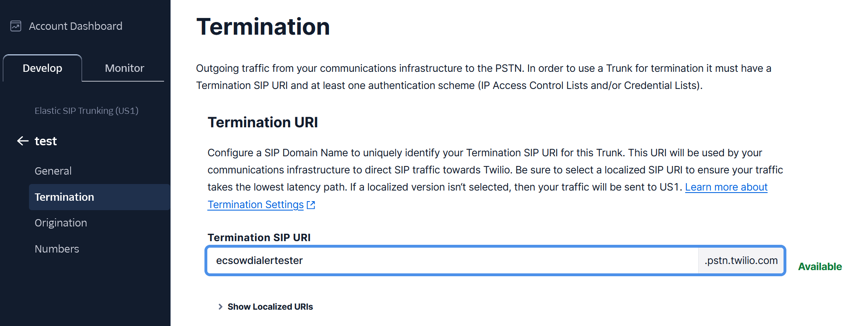Click the Account Dashboard chart icon
The height and width of the screenshot is (326, 868).
point(16,26)
